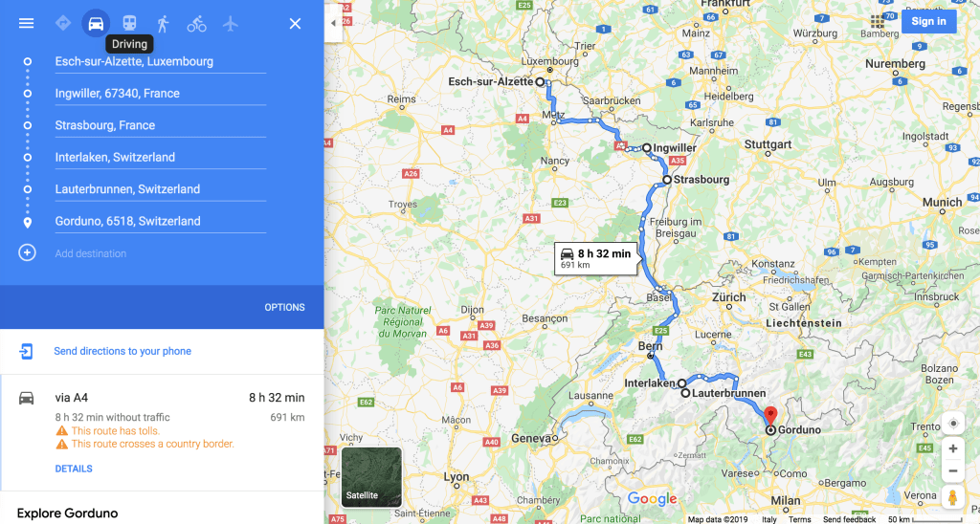
Task: Select the Transit travel mode icon
Action: (x=129, y=23)
